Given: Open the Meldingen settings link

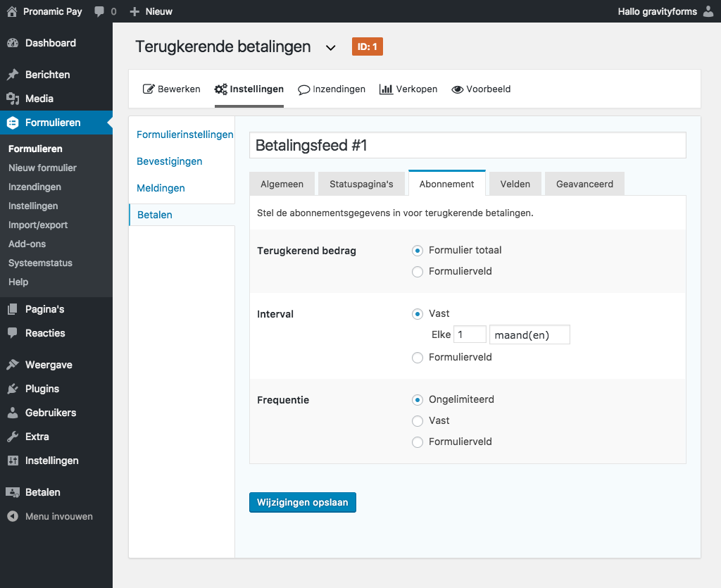Looking at the screenshot, I should point(161,188).
